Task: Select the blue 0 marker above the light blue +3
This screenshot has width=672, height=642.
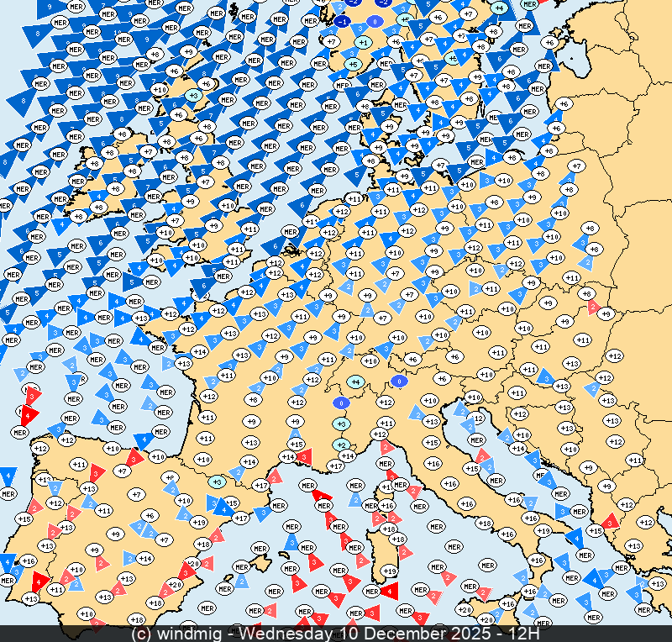Action: pyautogui.click(x=341, y=403)
